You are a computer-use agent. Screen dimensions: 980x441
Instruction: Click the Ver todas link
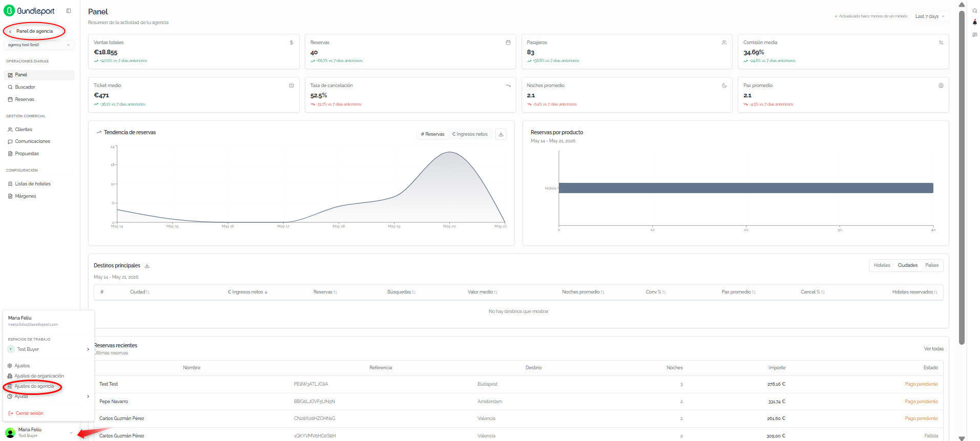click(x=933, y=349)
